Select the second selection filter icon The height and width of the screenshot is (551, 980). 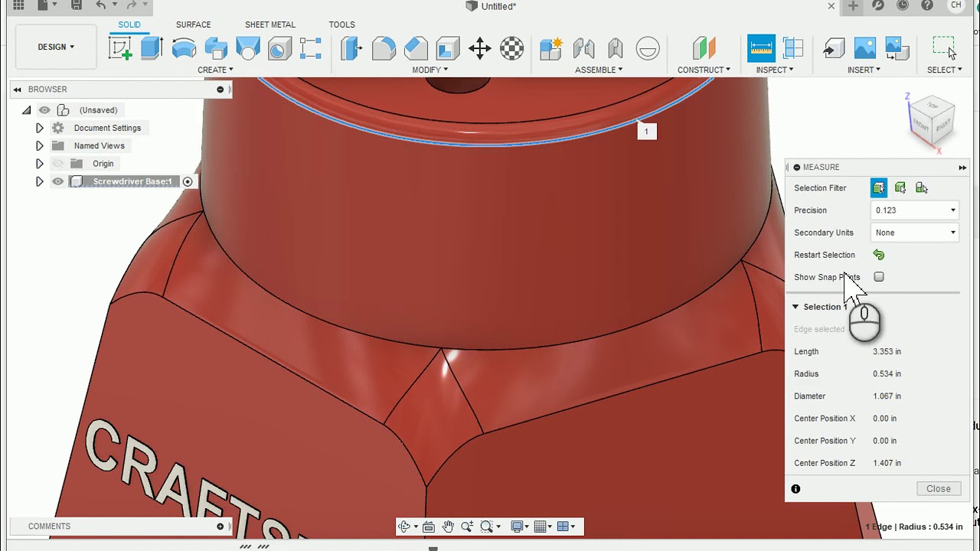[x=900, y=188]
